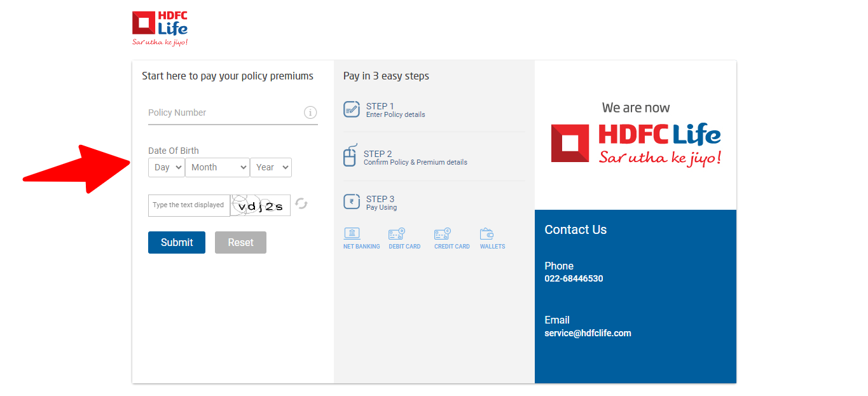This screenshot has height=396, width=868.
Task: Click phone number 022-68446530
Action: pos(574,278)
